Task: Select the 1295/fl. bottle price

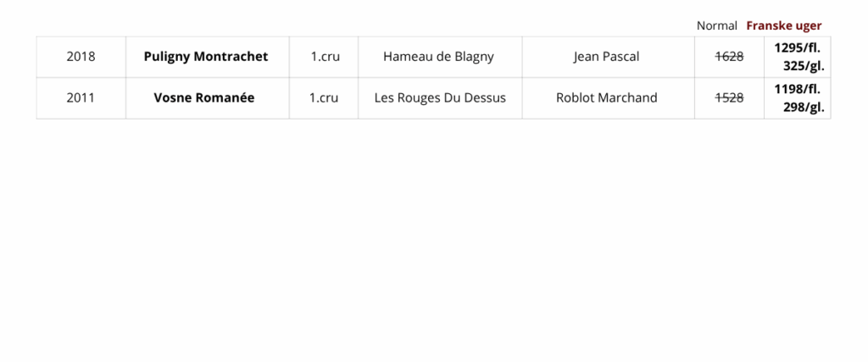Action: tap(797, 47)
